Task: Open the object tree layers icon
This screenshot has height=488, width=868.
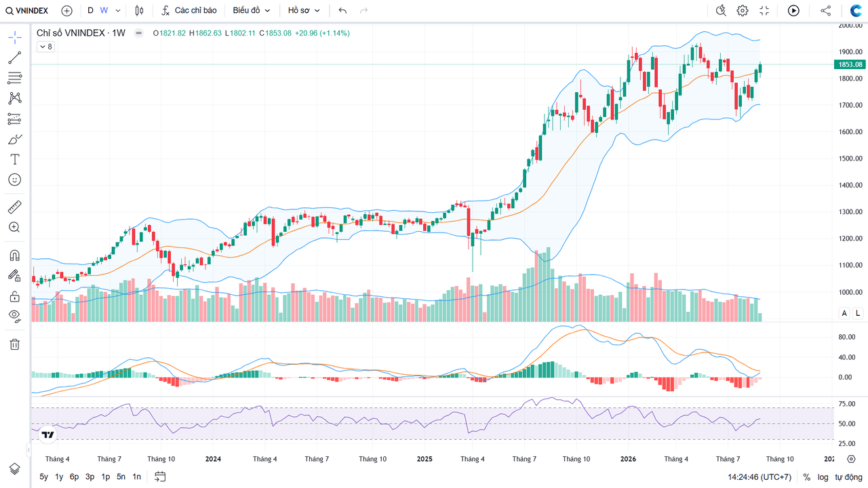Action: (x=14, y=469)
